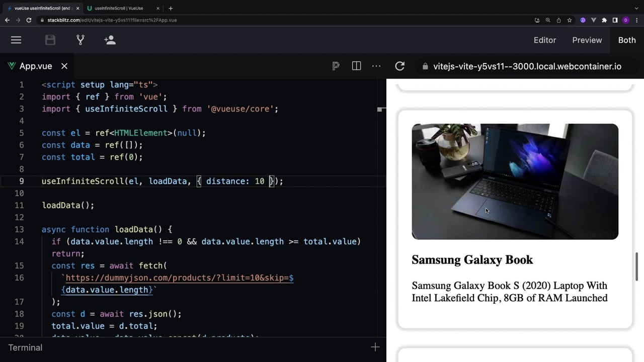Expand the Terminal panel
Image resolution: width=644 pixels, height=362 pixels.
click(25, 348)
